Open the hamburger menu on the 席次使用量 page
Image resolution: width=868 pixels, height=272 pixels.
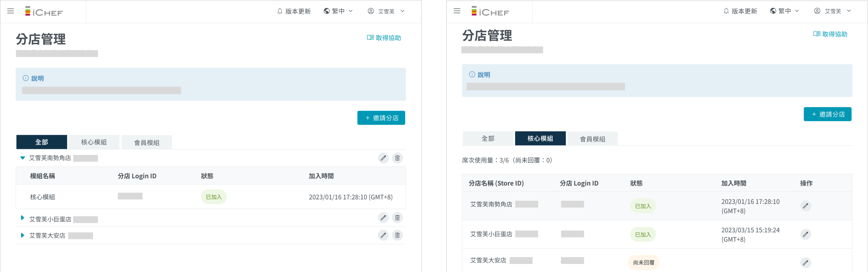(457, 11)
